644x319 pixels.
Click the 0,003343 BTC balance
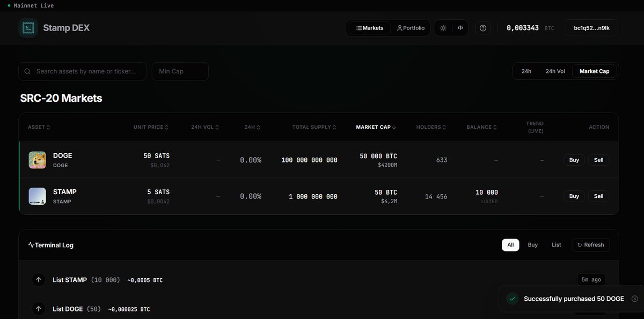pos(530,28)
